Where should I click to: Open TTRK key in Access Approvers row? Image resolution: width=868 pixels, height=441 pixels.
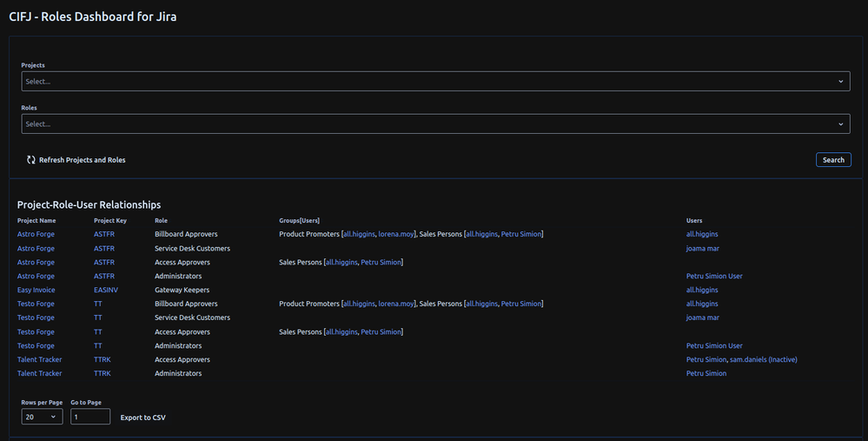click(x=103, y=359)
